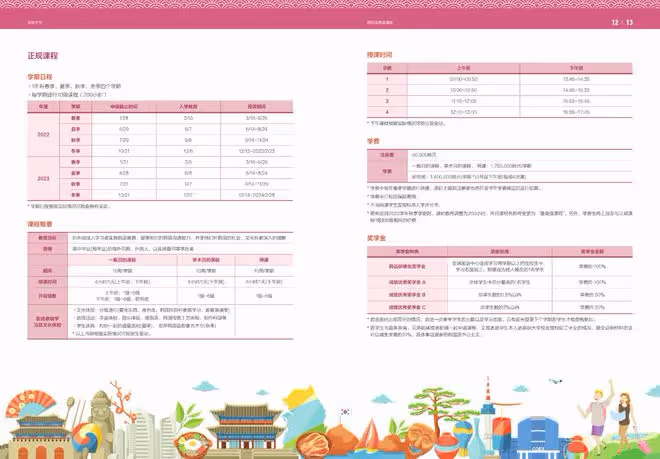
Task: Click the '下午班' column header
Action: coord(576,68)
